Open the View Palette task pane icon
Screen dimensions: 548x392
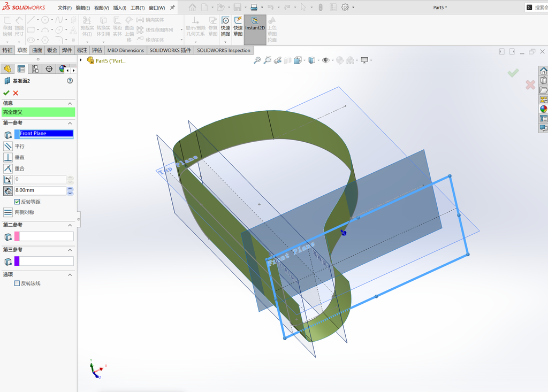(544, 99)
